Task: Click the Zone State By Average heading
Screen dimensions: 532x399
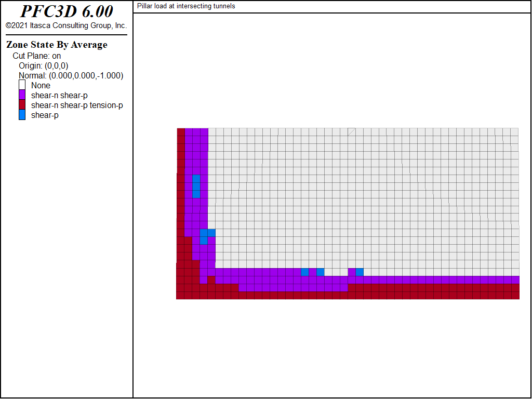Action: click(57, 45)
